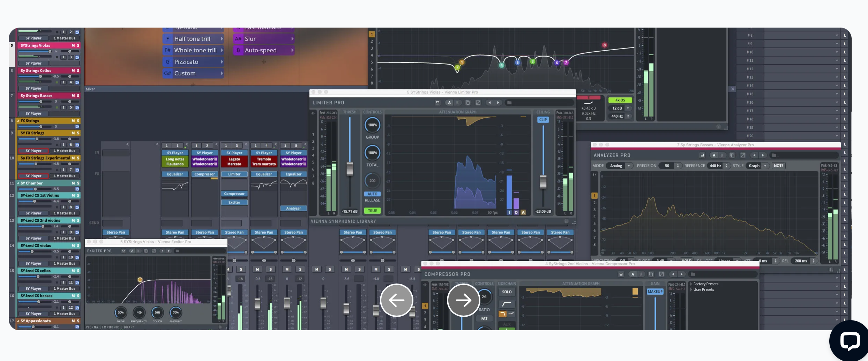The height and width of the screenshot is (361, 868).
Task: Click EQ band 4 node on curve
Action: pos(501,65)
